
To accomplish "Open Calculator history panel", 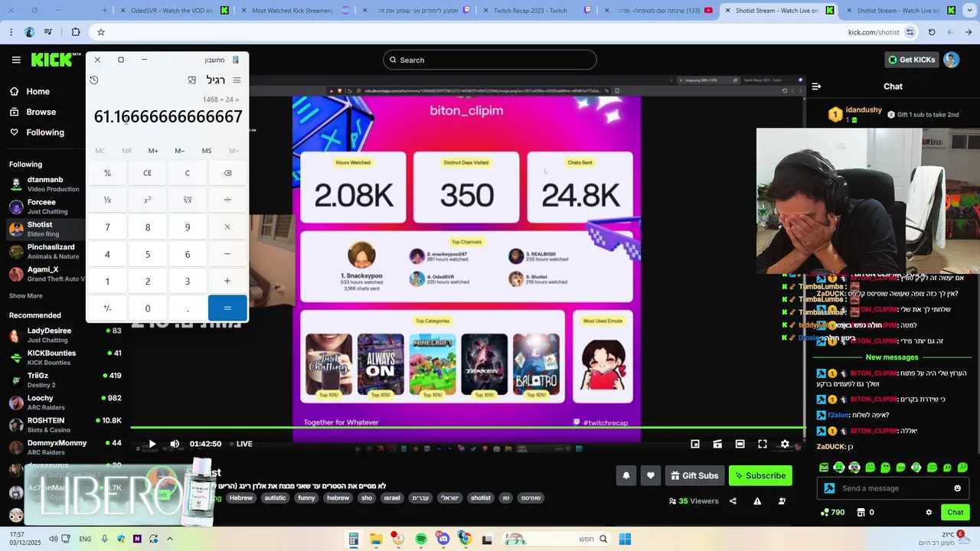I will 93,80.
